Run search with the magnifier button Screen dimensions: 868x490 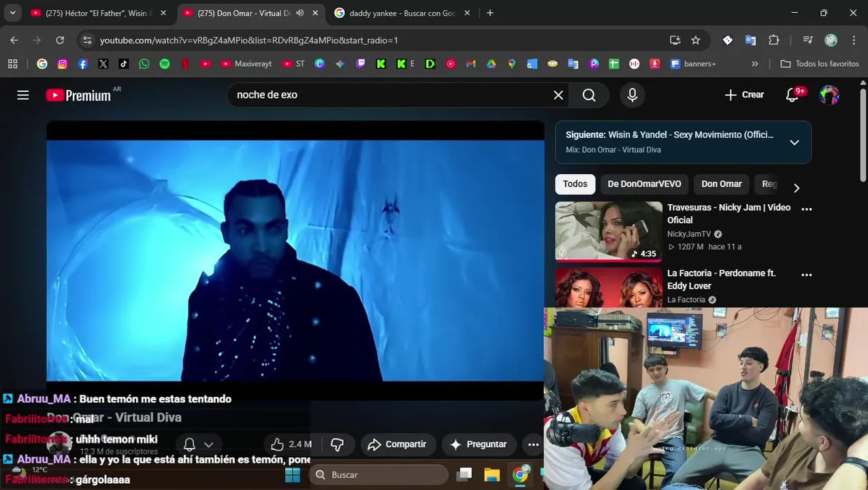coord(590,95)
